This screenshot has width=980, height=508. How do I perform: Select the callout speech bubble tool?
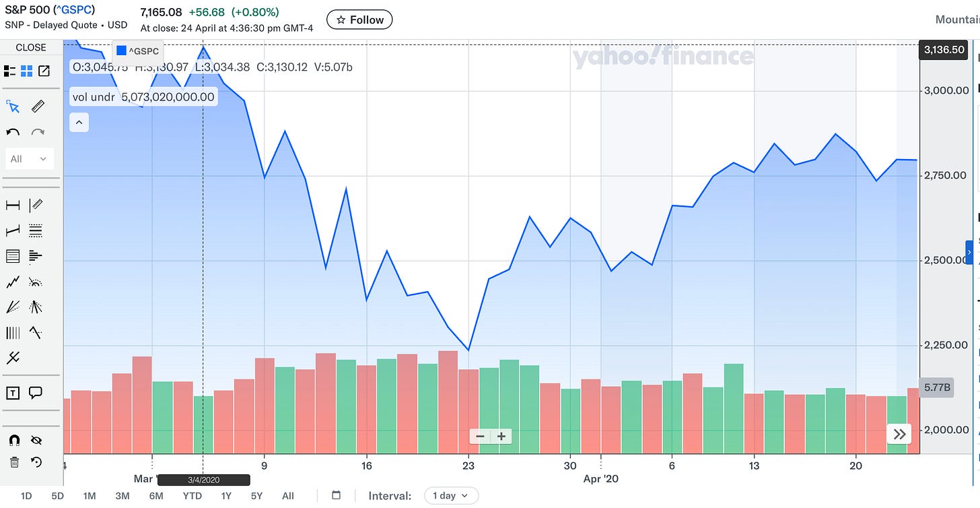(36, 393)
